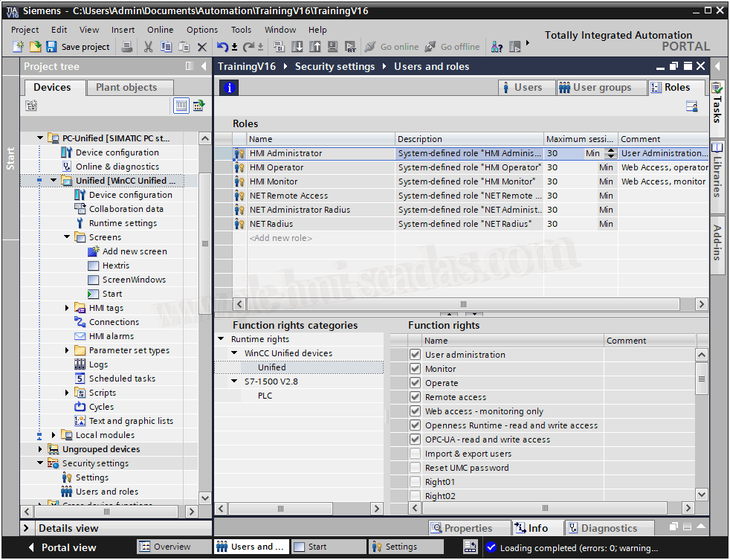The image size is (730, 560).
Task: Collapse the Screens folder in project tree
Action: tap(68, 237)
